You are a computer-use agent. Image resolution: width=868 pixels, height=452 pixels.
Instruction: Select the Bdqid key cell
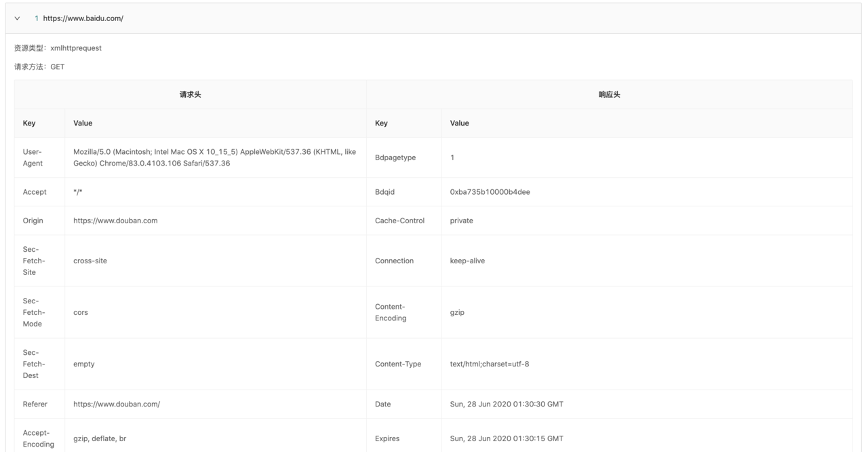click(x=404, y=192)
